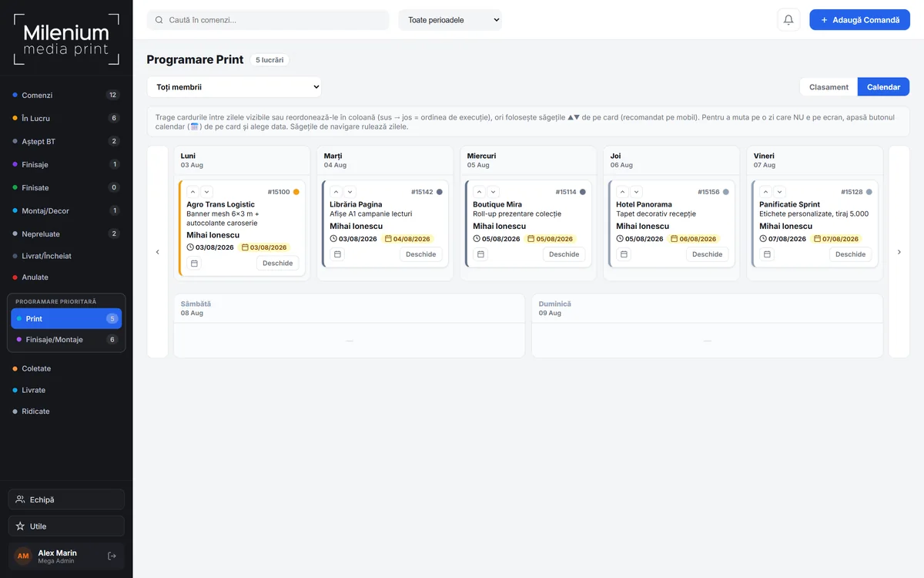924x578 pixels.
Task: Open the calendar picker on Agro Trans Logistic card
Action: point(194,264)
